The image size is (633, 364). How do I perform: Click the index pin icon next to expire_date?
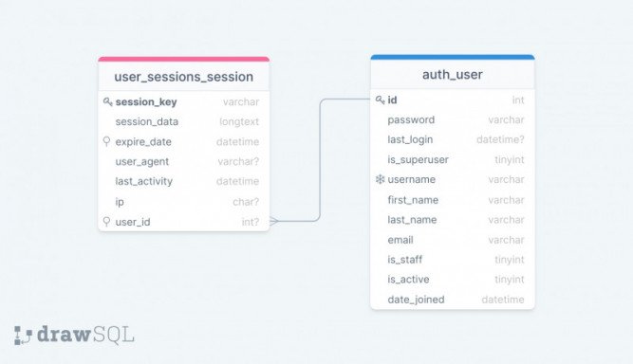pyautogui.click(x=106, y=141)
